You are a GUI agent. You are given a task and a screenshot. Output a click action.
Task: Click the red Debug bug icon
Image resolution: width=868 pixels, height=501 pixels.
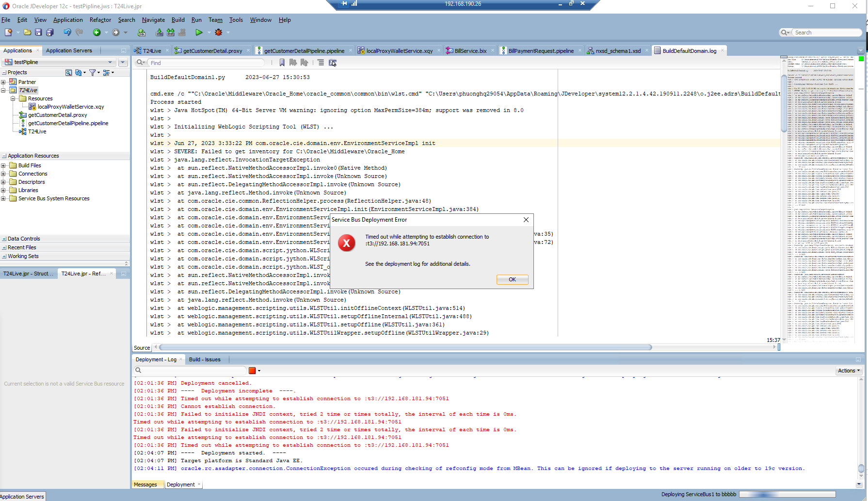pos(219,32)
